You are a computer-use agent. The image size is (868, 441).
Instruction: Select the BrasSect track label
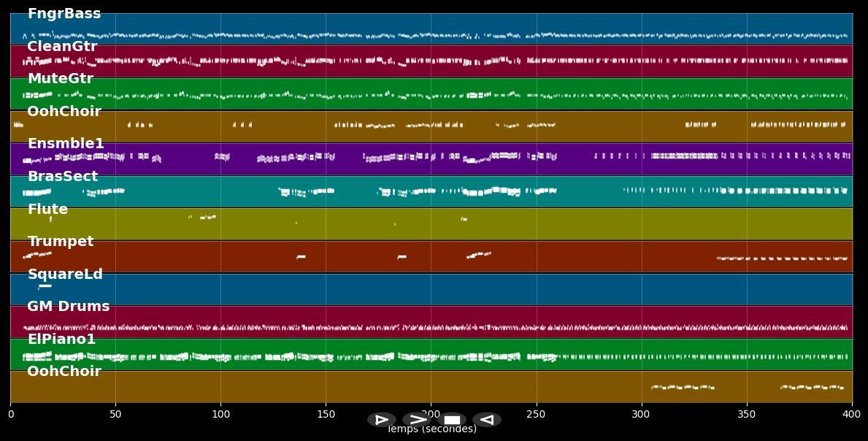[63, 177]
